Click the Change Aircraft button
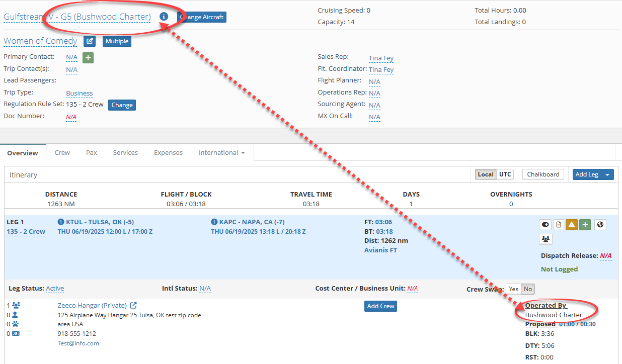622x364 pixels. [x=202, y=17]
